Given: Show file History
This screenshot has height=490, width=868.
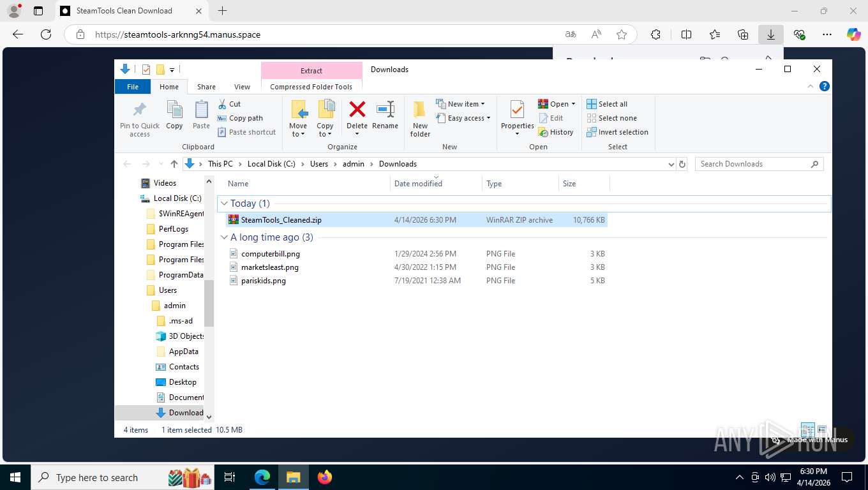Looking at the screenshot, I should (x=556, y=132).
